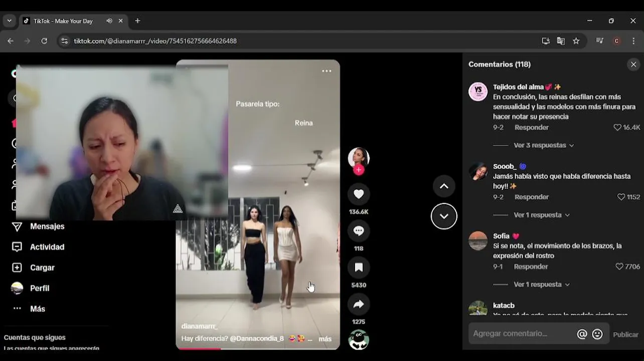
Task: Open the dianamarrr_ username on the video
Action: click(200, 326)
